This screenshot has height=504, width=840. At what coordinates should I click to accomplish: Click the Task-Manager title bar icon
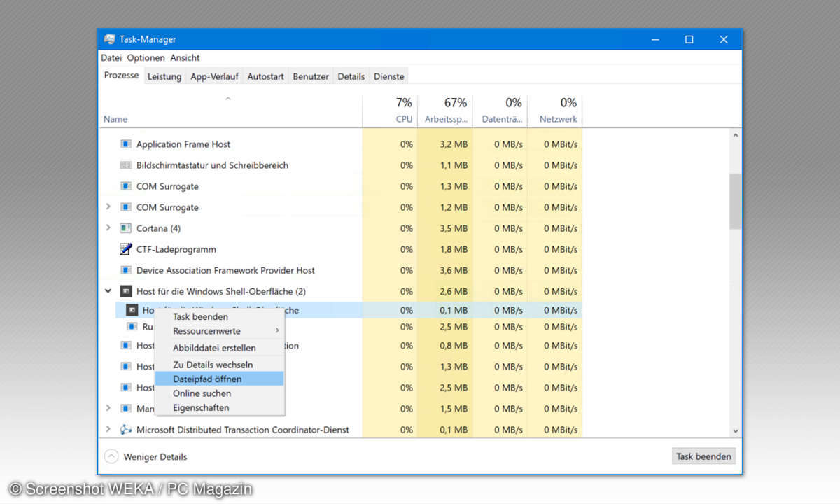click(110, 39)
